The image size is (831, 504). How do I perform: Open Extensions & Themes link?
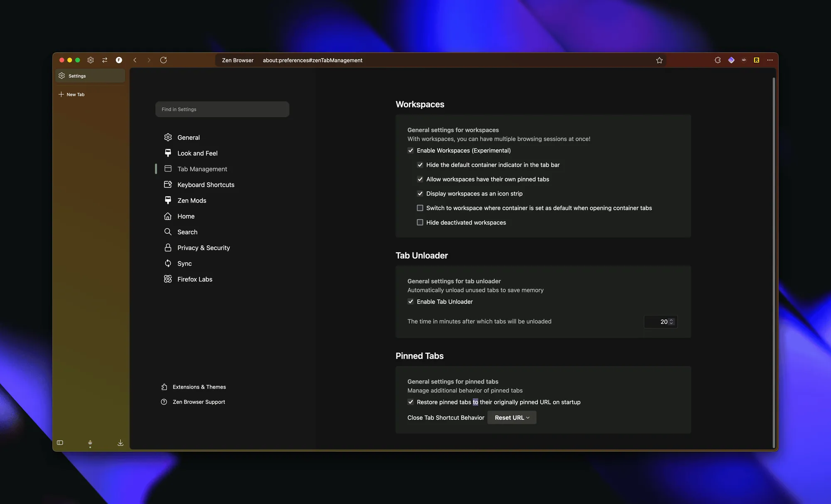tap(199, 387)
